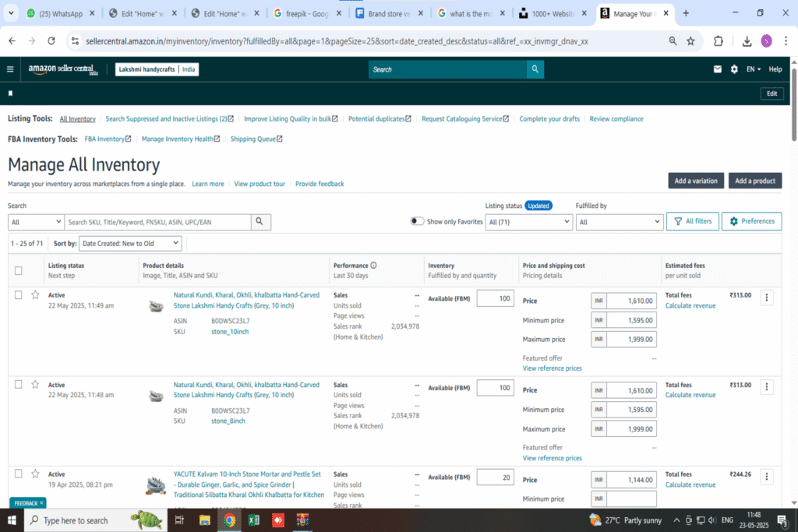The height and width of the screenshot is (532, 798).
Task: Favorite the YACUTE Kalvam listing star
Action: [x=35, y=474]
